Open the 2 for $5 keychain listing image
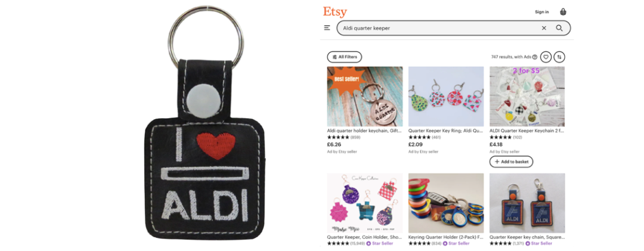 tap(527, 96)
